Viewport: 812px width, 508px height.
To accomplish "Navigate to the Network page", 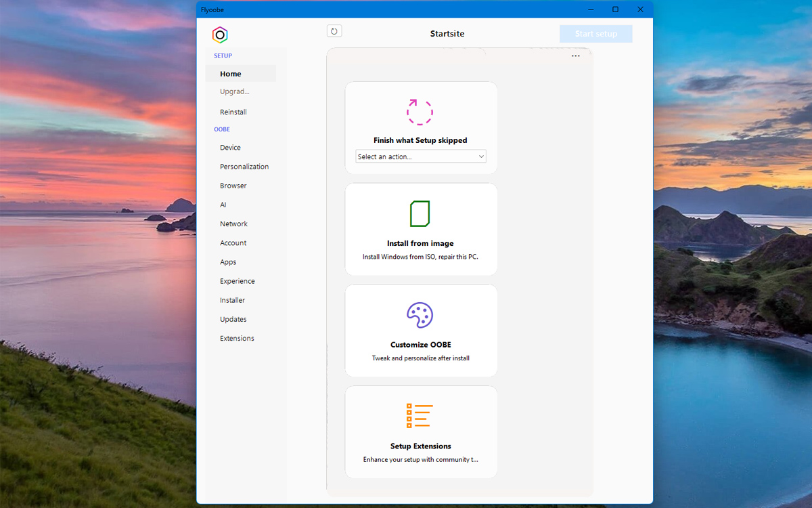I will (233, 224).
